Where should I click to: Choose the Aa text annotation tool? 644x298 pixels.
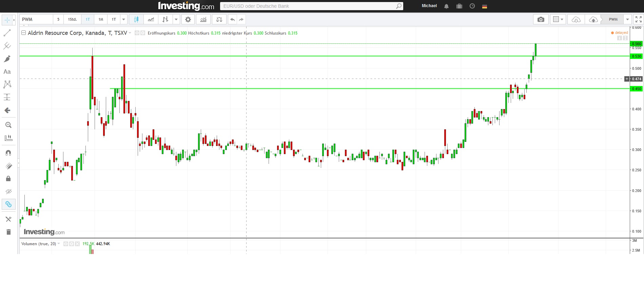[x=7, y=72]
